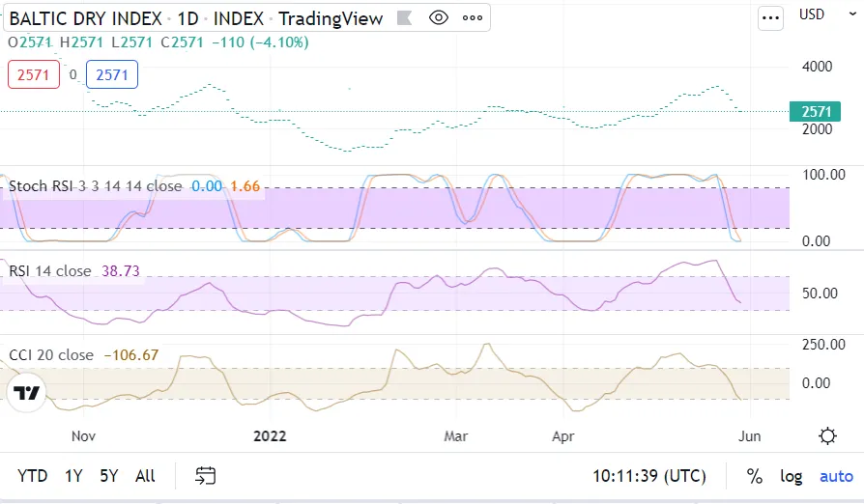Select the YTD time range
The image size is (864, 504).
pyautogui.click(x=33, y=476)
